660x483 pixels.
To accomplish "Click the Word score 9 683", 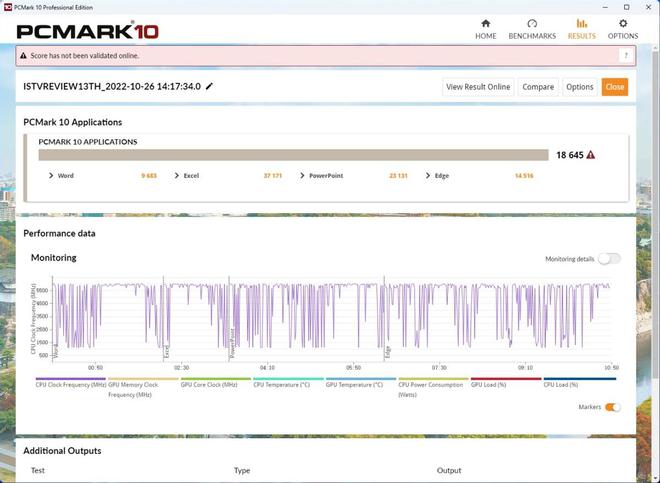I will click(149, 176).
